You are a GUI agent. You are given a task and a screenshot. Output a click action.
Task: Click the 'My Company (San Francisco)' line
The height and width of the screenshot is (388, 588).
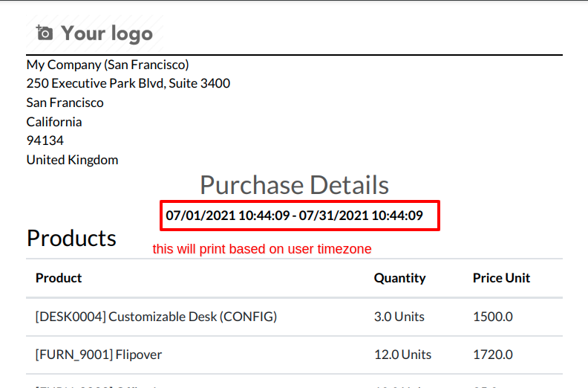click(108, 65)
